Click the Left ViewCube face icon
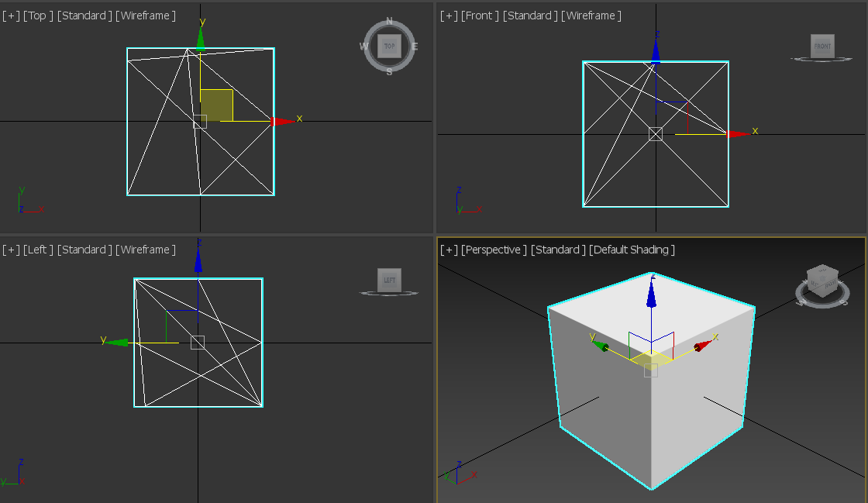The image size is (868, 503). [387, 281]
